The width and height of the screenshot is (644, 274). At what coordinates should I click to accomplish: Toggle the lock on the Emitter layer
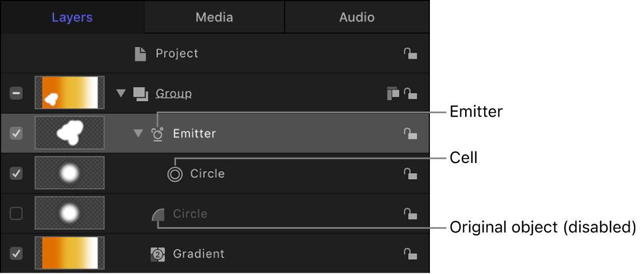pyautogui.click(x=410, y=134)
